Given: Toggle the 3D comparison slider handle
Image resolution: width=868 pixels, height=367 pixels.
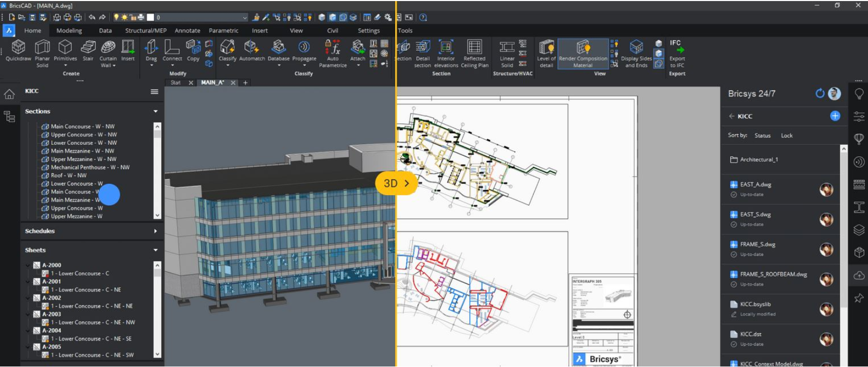Looking at the screenshot, I should coord(396,183).
